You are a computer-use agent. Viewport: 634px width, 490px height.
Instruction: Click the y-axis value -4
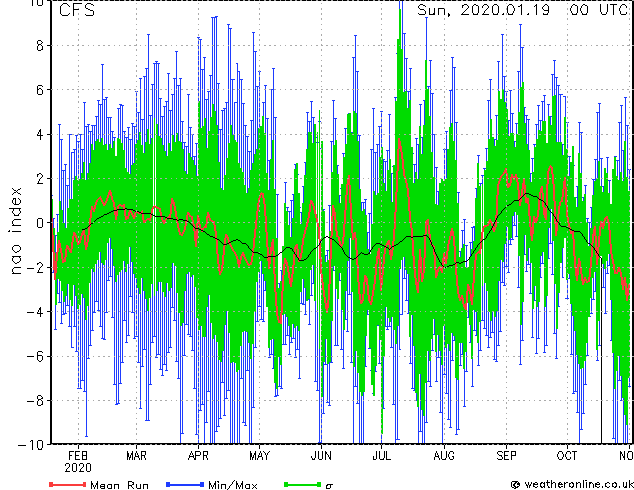tap(35, 312)
